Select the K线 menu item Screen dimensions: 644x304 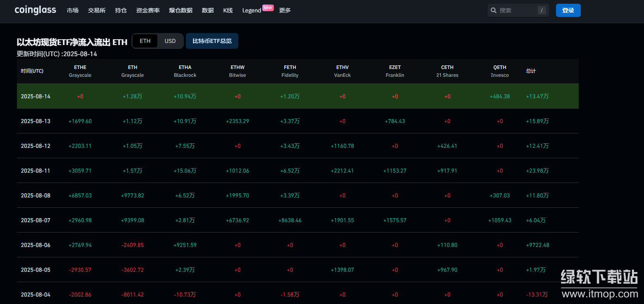(228, 10)
